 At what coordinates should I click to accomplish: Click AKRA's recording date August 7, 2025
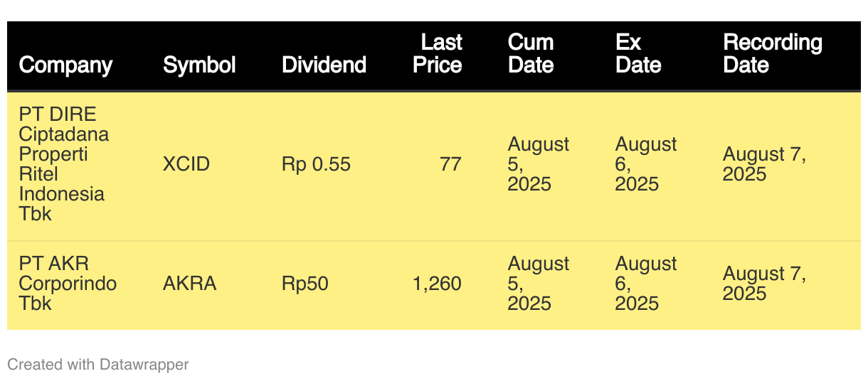(764, 284)
